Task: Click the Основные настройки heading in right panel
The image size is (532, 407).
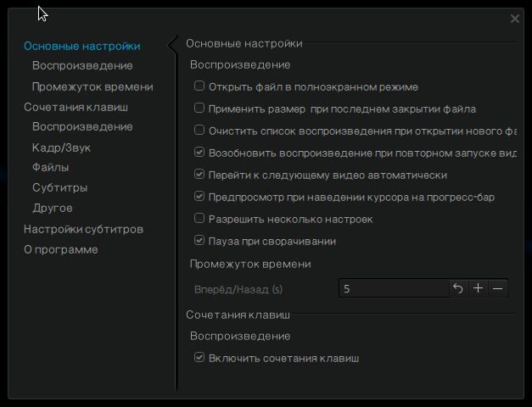Action: [x=244, y=44]
